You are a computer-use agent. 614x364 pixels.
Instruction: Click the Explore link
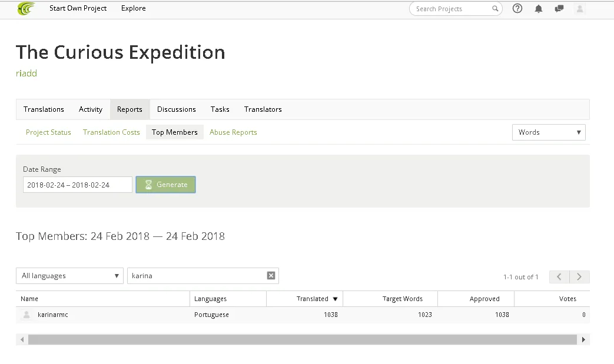point(134,8)
